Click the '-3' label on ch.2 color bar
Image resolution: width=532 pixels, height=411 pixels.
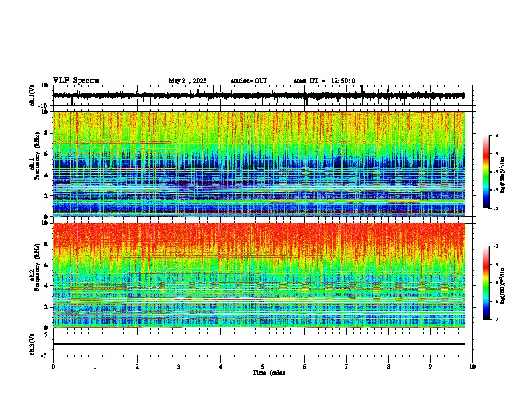pos(495,246)
